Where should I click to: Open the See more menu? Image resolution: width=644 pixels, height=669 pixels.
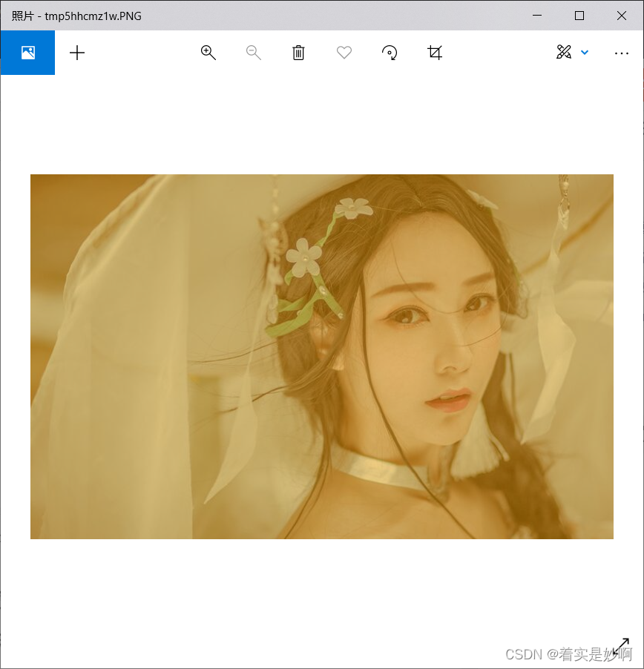622,53
